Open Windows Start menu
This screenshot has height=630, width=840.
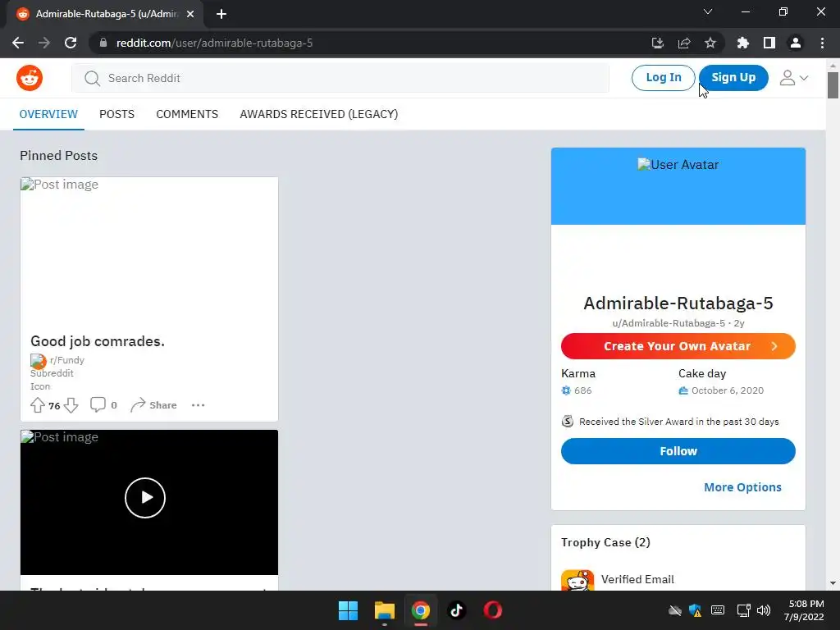[x=348, y=610]
